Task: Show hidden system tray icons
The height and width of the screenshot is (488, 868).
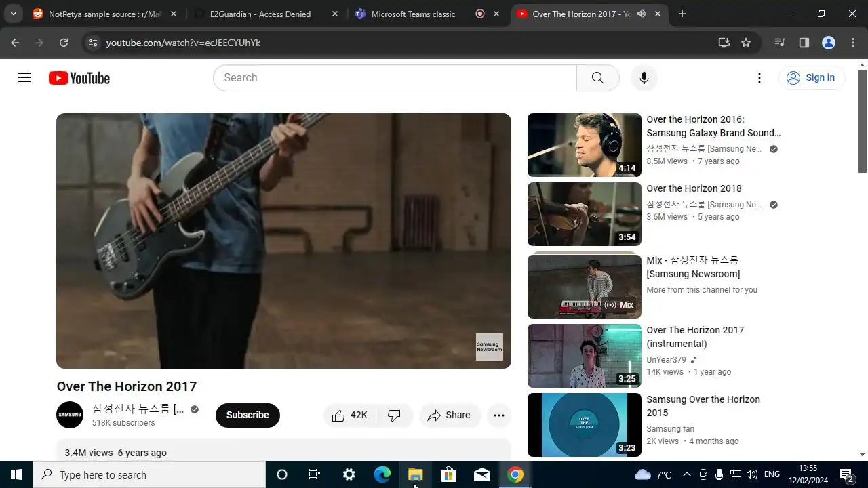Action: 686,475
